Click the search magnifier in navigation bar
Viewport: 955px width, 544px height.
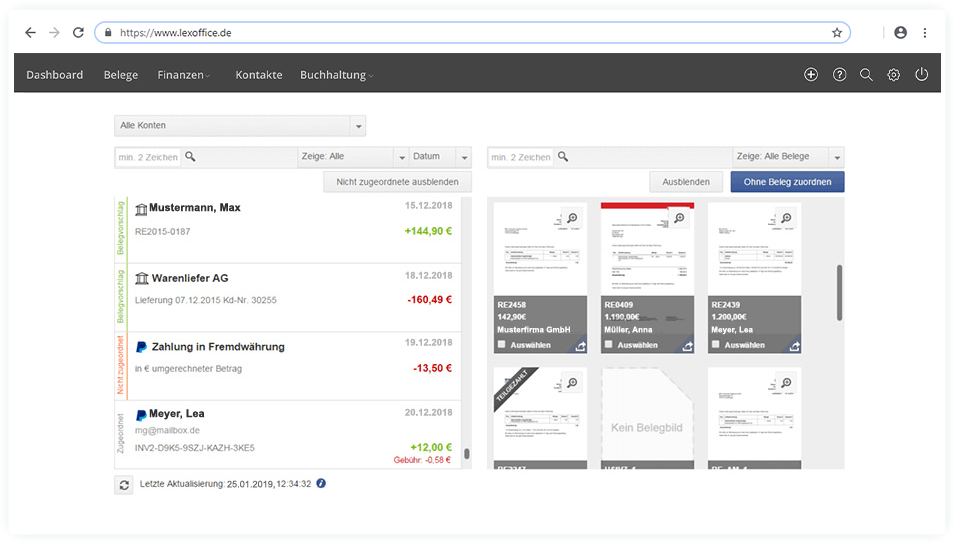click(x=866, y=75)
